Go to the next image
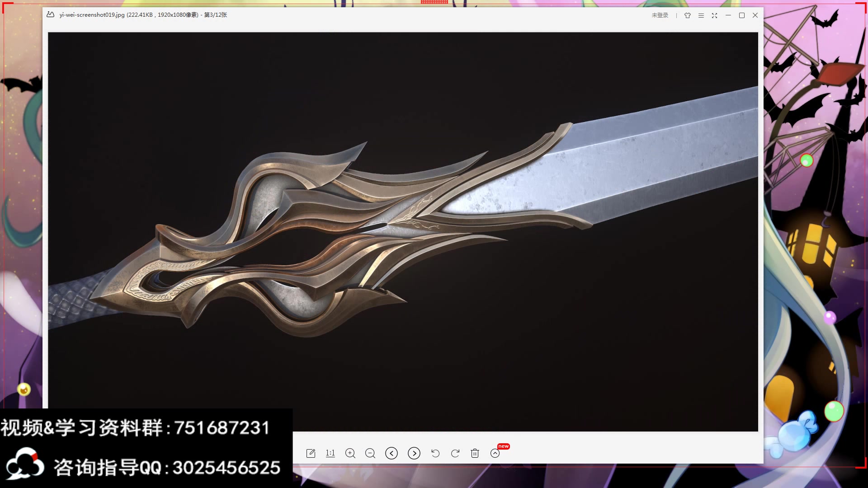Image resolution: width=868 pixels, height=488 pixels. 414,453
